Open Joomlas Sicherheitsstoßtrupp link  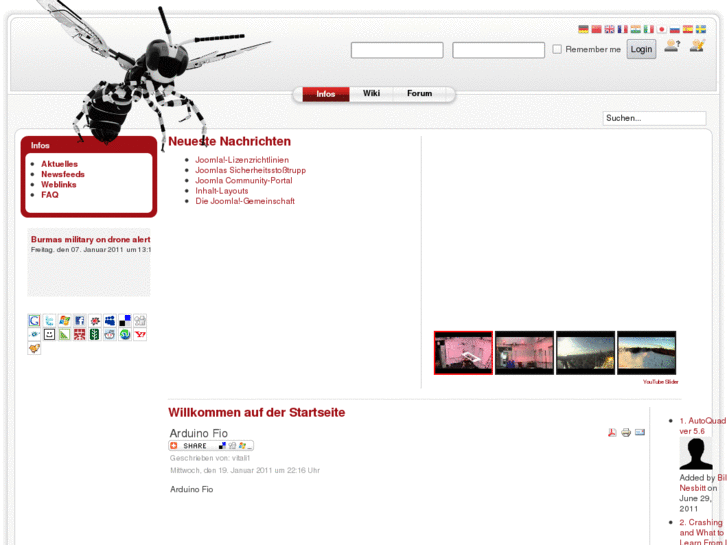tap(250, 170)
